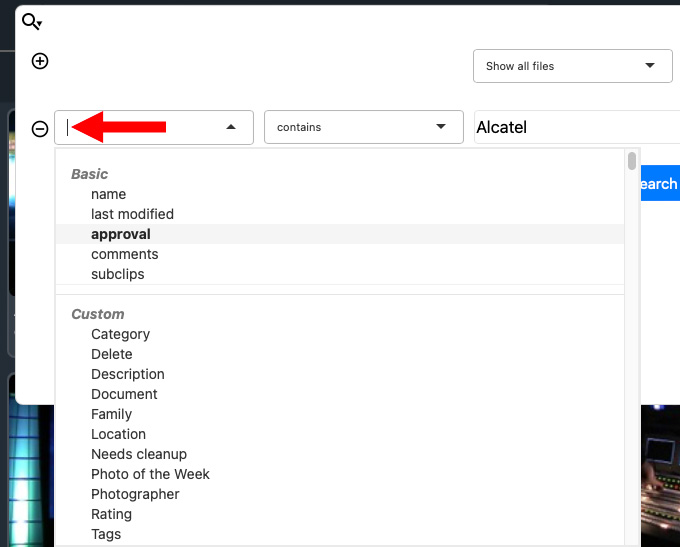
Task: Click the blue Search button
Action: (660, 183)
